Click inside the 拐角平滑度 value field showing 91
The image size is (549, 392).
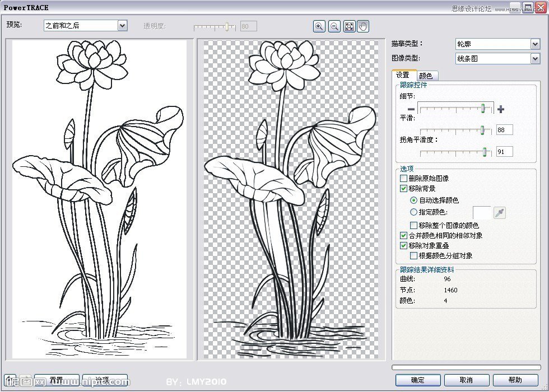click(x=504, y=151)
